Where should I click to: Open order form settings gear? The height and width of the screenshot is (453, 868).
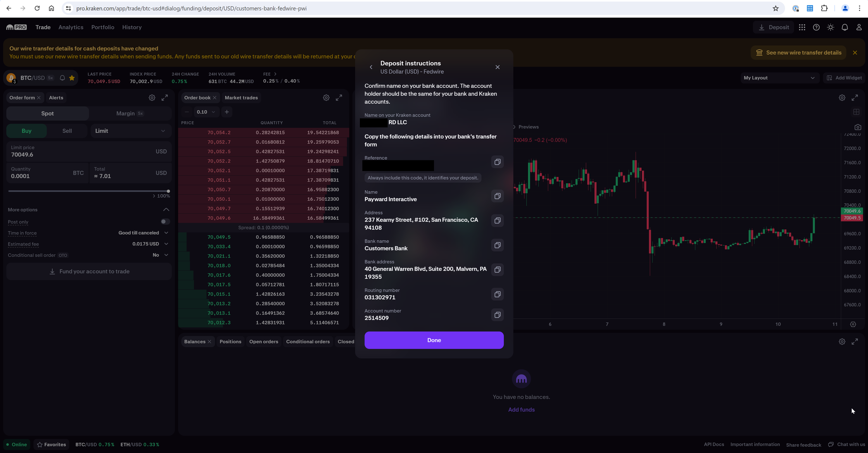pos(152,98)
